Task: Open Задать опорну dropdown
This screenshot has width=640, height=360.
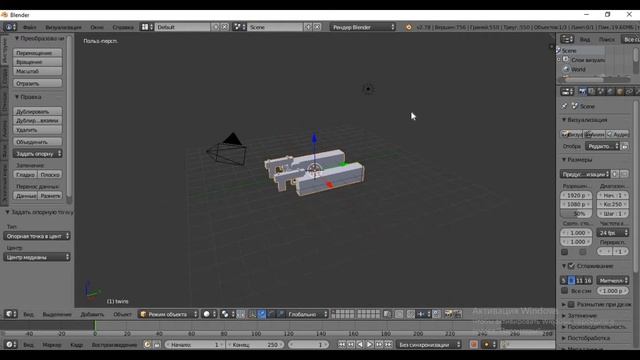Action: [37, 154]
